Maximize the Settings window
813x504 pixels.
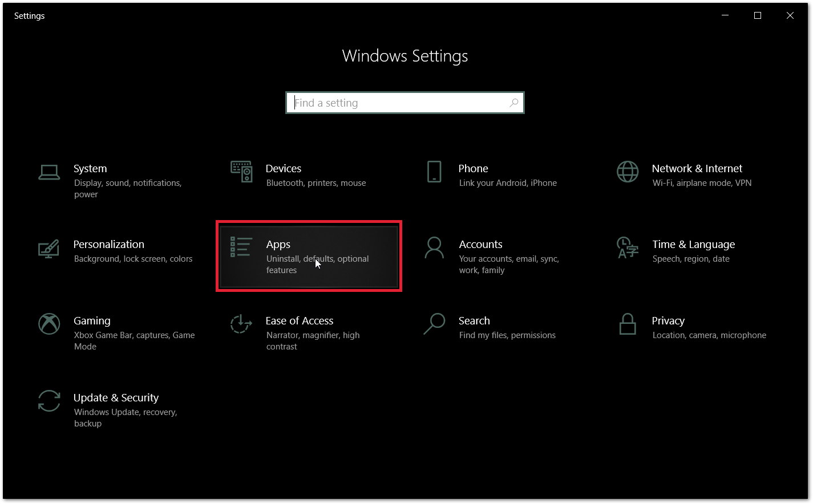pos(758,15)
